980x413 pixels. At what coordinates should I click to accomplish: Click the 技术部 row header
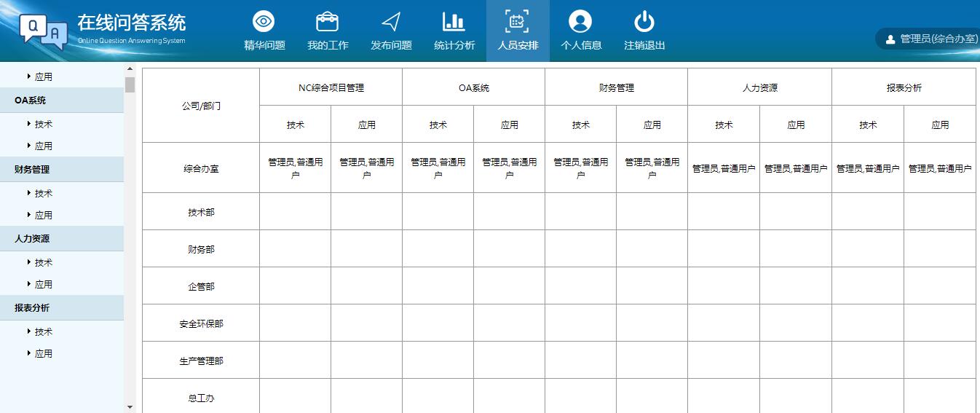pyautogui.click(x=201, y=213)
